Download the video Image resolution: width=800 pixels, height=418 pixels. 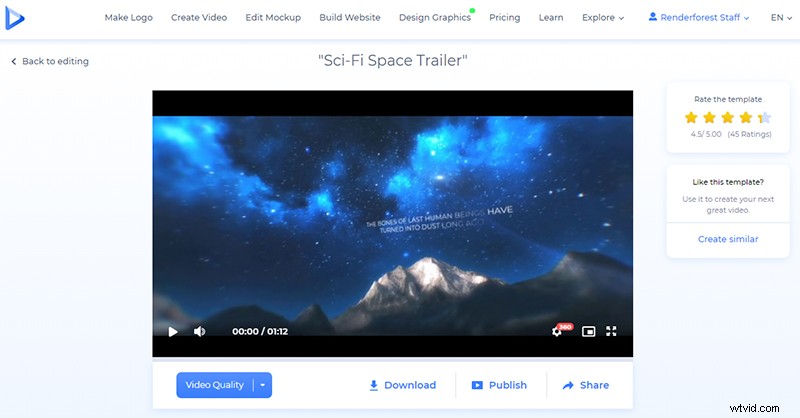[x=403, y=385]
